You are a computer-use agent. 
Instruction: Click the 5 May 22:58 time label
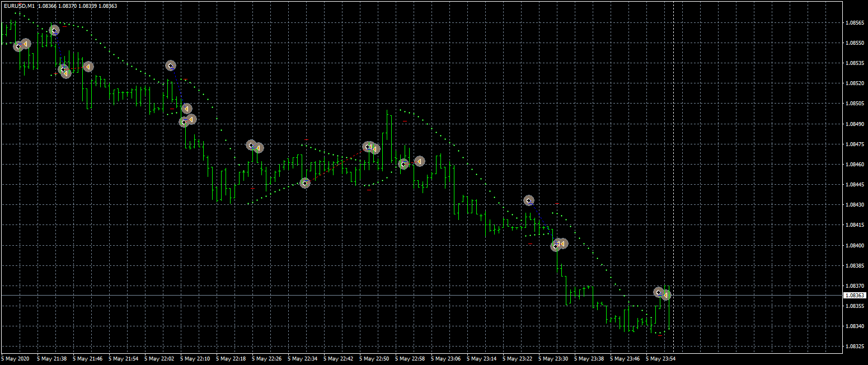(410, 358)
